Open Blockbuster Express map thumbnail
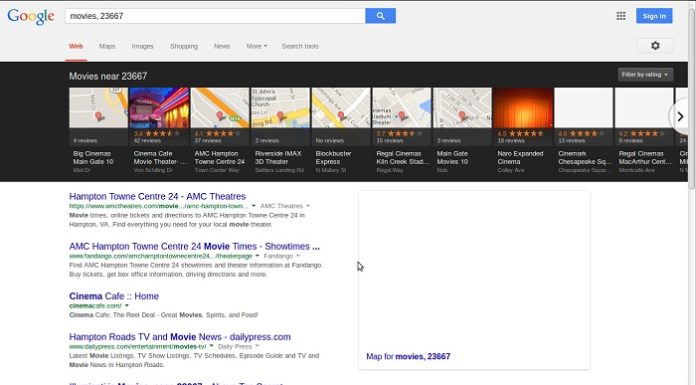696x385 pixels. pos(341,108)
